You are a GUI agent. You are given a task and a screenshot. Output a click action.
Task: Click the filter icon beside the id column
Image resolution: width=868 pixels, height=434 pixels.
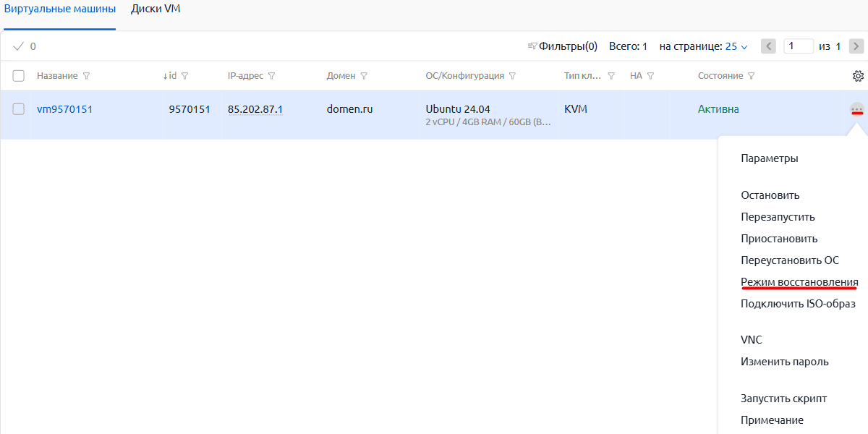point(185,76)
